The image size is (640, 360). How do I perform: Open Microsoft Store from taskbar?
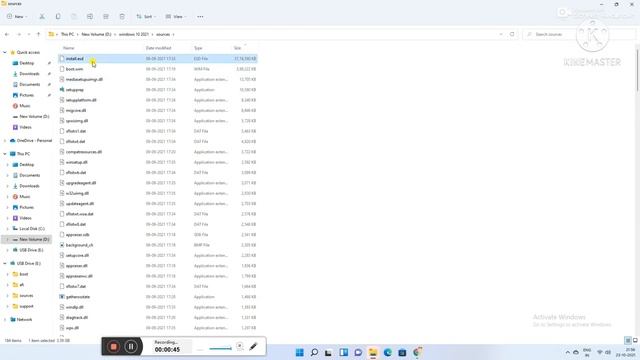402,352
